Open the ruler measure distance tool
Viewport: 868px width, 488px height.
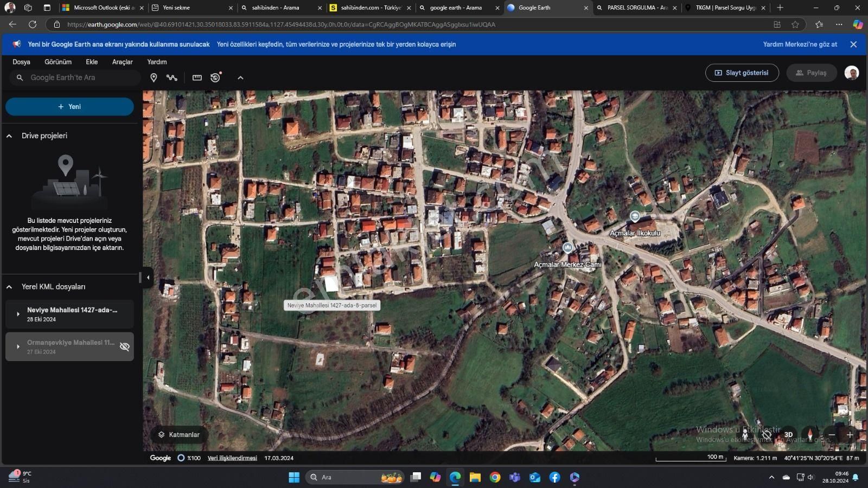[x=197, y=78]
